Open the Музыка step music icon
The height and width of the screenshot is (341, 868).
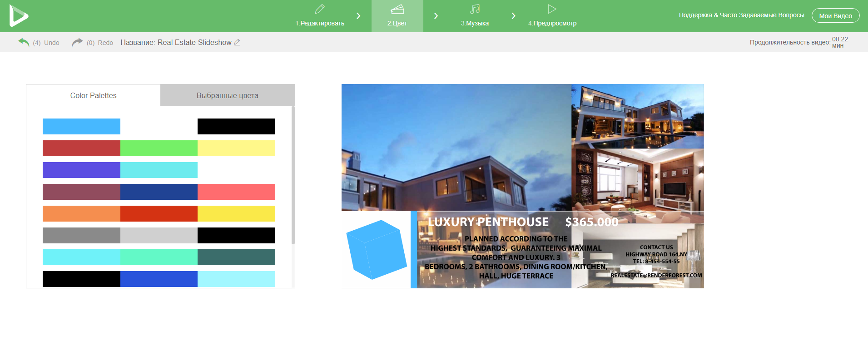[475, 9]
